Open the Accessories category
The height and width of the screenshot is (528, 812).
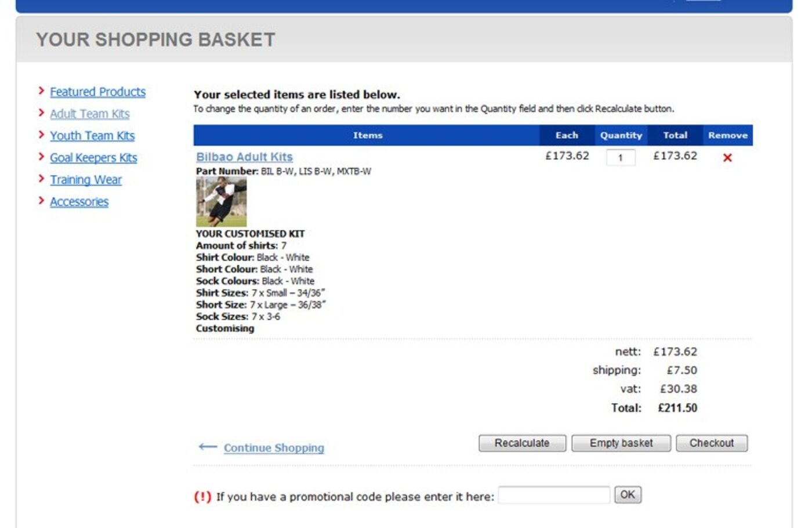pos(79,201)
